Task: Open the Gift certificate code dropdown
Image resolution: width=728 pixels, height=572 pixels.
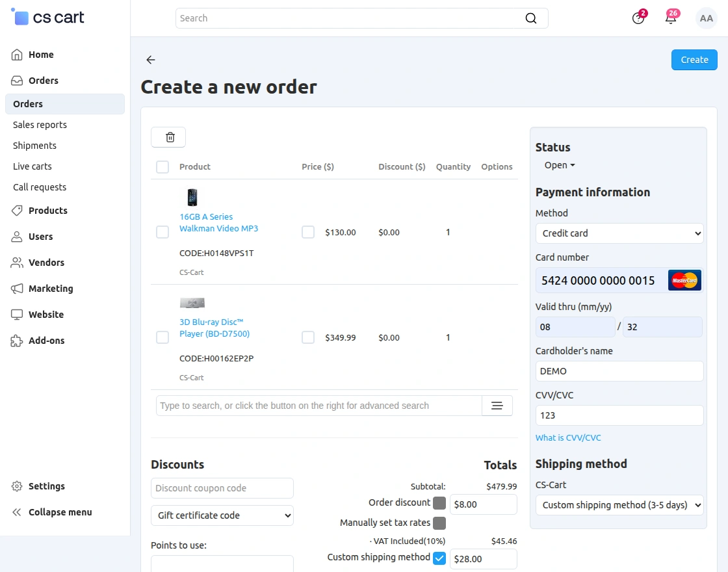Action: click(x=222, y=515)
